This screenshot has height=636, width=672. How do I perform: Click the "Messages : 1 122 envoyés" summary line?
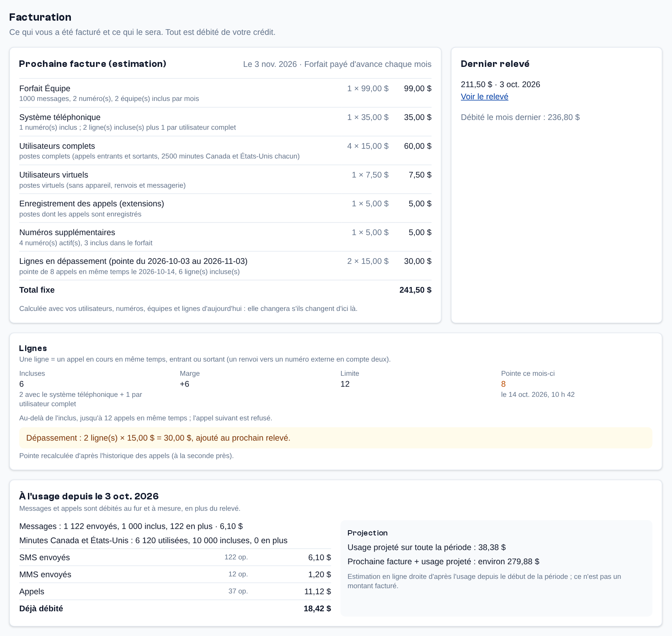pyautogui.click(x=131, y=526)
